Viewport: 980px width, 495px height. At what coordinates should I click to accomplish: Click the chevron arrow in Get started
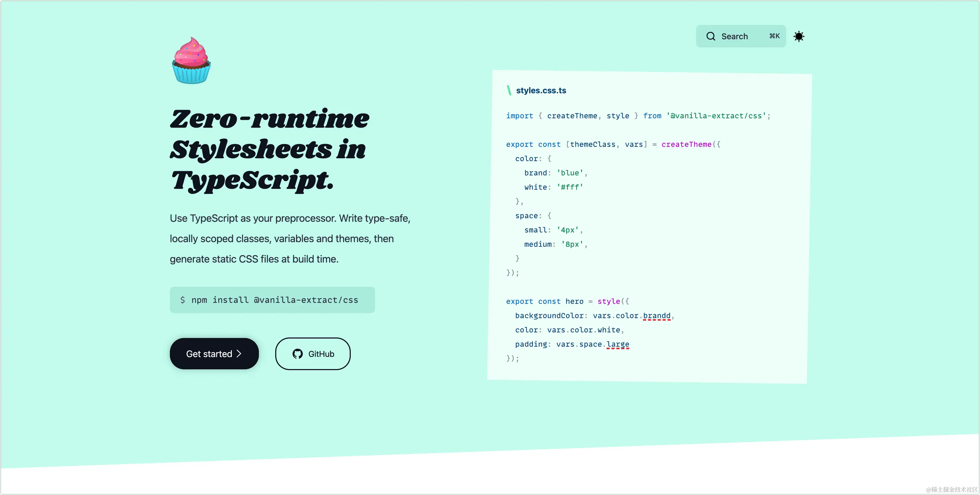(239, 354)
